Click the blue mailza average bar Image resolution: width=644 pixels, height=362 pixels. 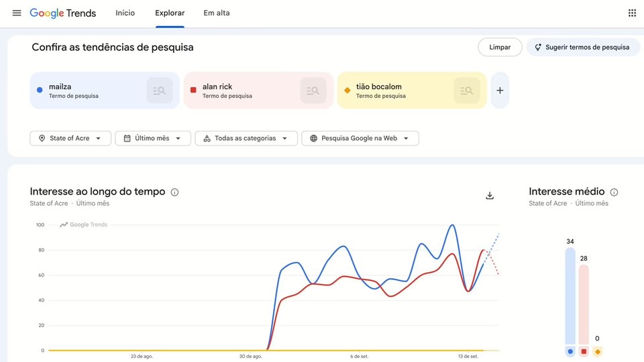(570, 296)
